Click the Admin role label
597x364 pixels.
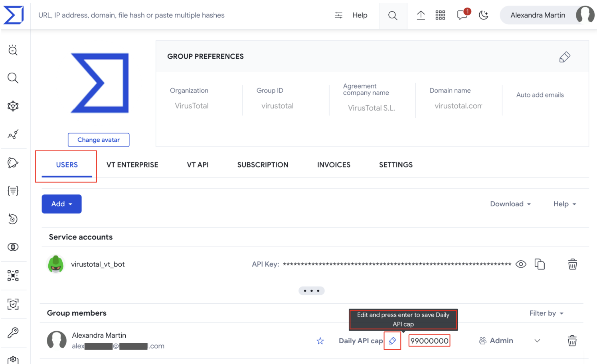tap(501, 340)
